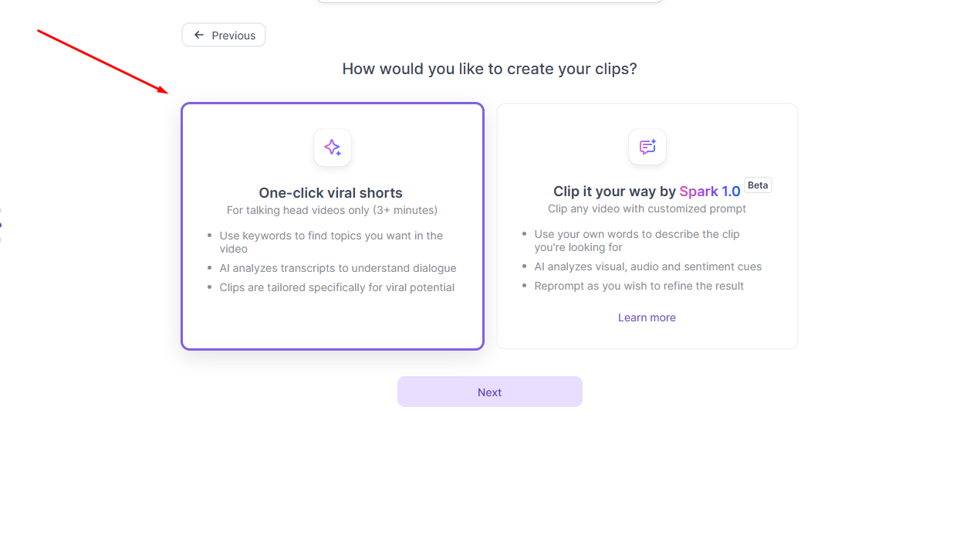Image resolution: width=980 pixels, height=536 pixels.
Task: Click the 'Reprompt as you wish' bullet
Action: [639, 286]
